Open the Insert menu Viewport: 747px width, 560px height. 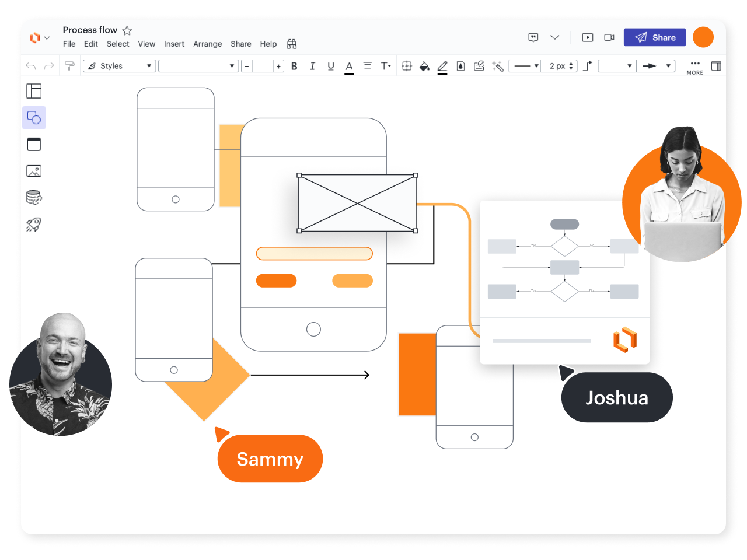(174, 44)
